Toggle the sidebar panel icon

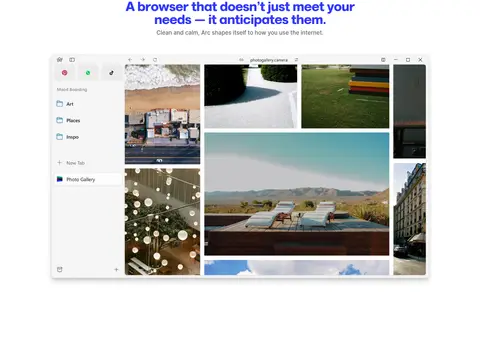(x=72, y=60)
